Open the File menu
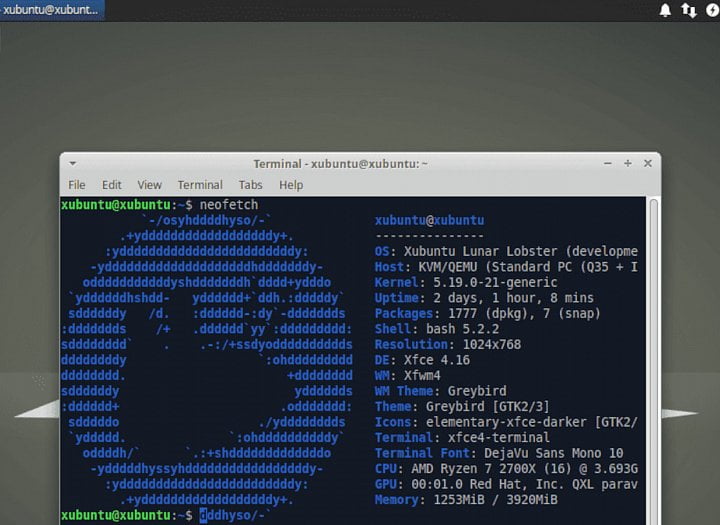The image size is (720, 525). coord(77,185)
